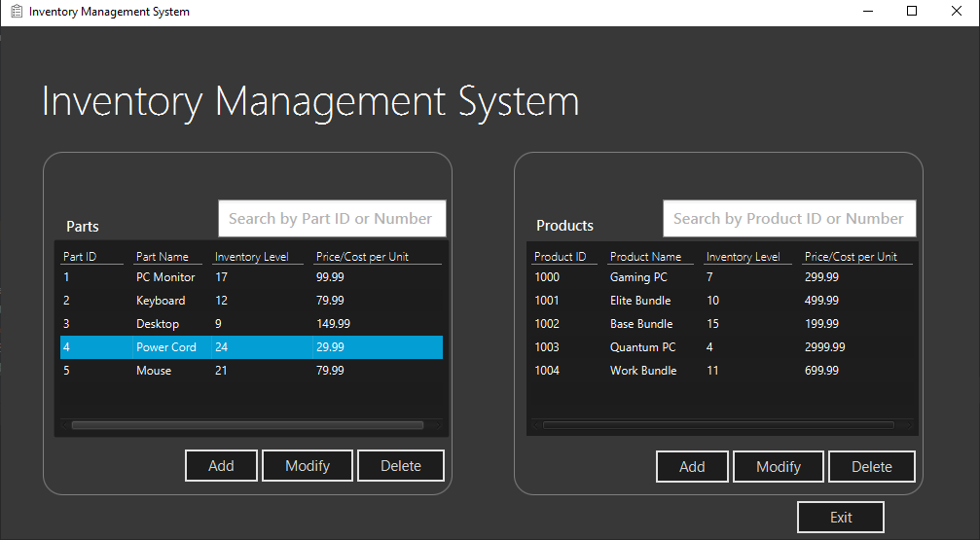Click the Parts table horizontal scrollbar
Screen dimensions: 980x540
coord(247,425)
